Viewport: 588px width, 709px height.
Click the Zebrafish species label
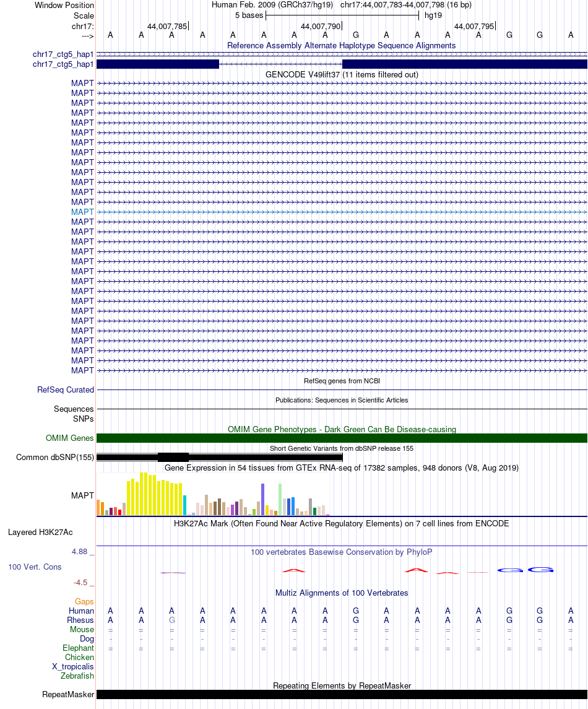point(77,676)
